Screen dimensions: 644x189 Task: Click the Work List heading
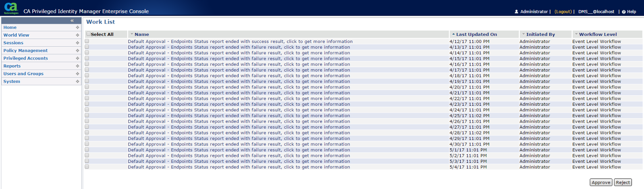pos(100,22)
